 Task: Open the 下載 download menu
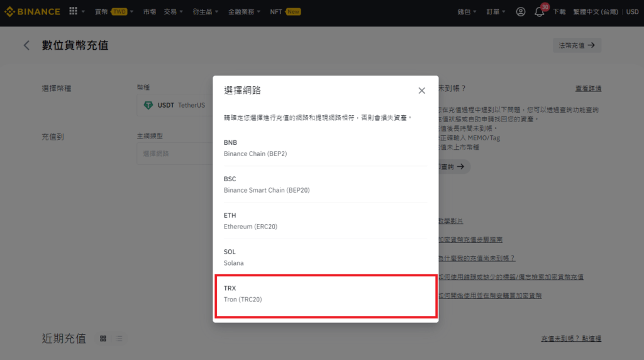click(559, 11)
